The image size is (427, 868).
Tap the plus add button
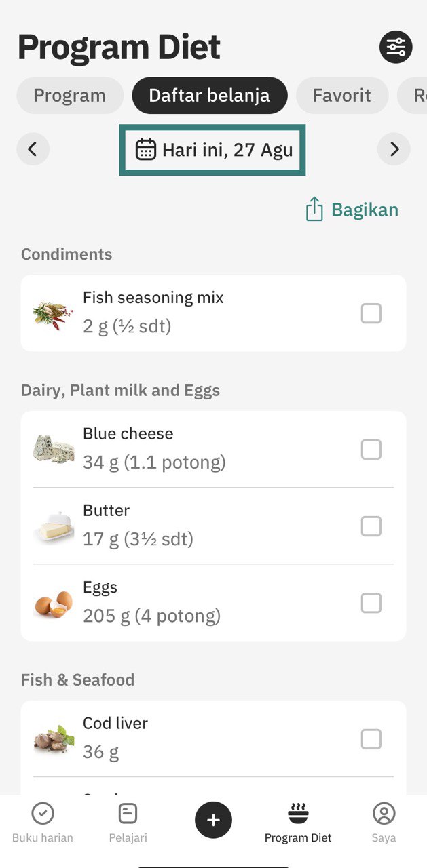[x=213, y=820]
